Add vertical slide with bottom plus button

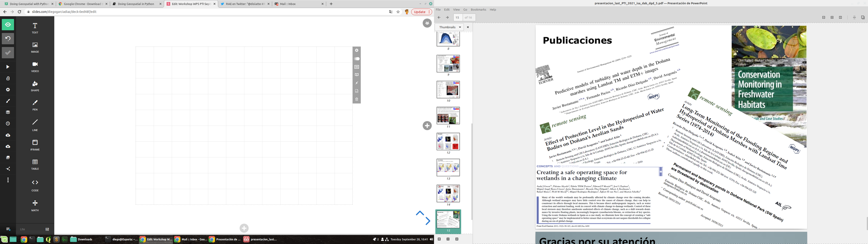(x=244, y=228)
